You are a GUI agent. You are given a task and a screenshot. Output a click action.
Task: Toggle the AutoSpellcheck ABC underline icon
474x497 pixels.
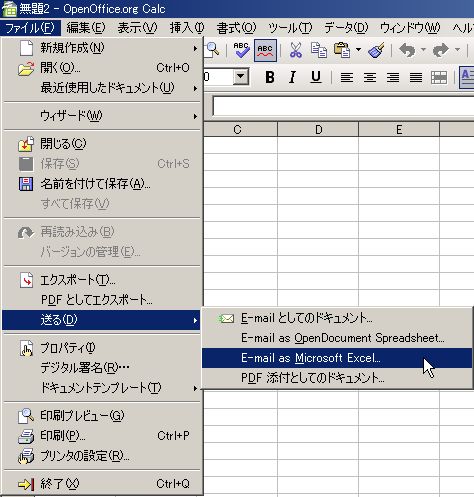point(265,50)
